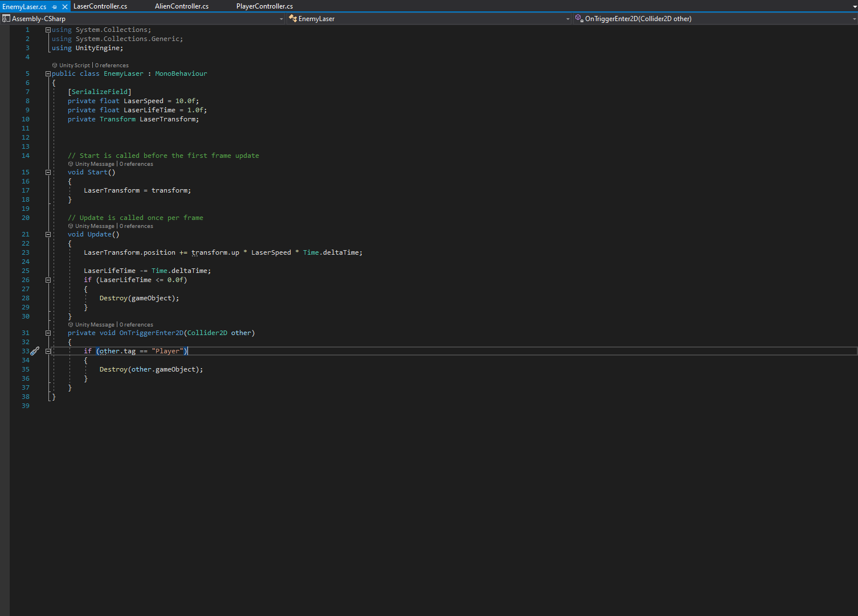Click '0 references' above void Start()
Image resolution: width=858 pixels, height=616 pixels.
[136, 164]
